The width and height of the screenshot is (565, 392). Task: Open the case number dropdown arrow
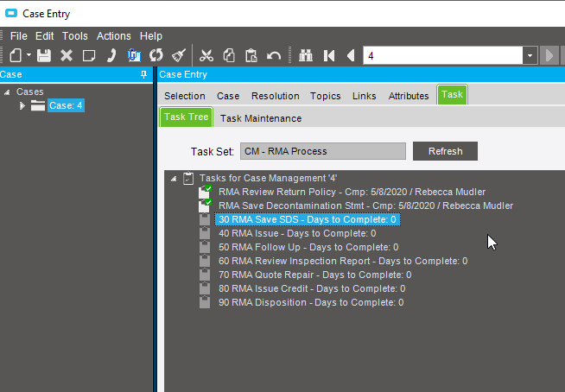pos(530,56)
